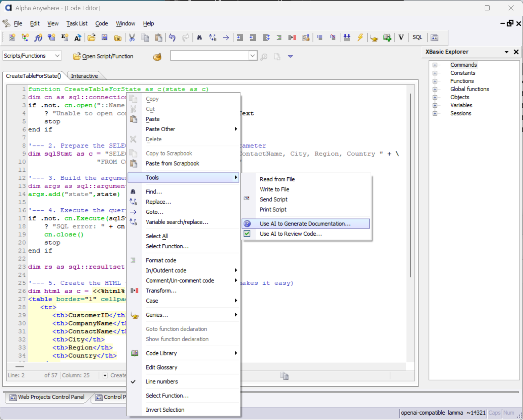Click the Indent code toolbar icon
Image resolution: width=523 pixels, height=420 pixels.
240,37
